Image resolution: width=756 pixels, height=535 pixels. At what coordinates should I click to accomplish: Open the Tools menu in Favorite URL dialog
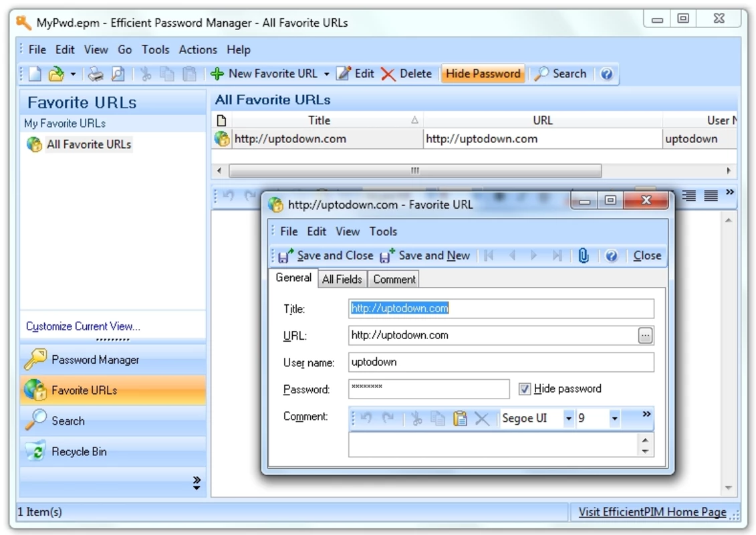coord(383,231)
